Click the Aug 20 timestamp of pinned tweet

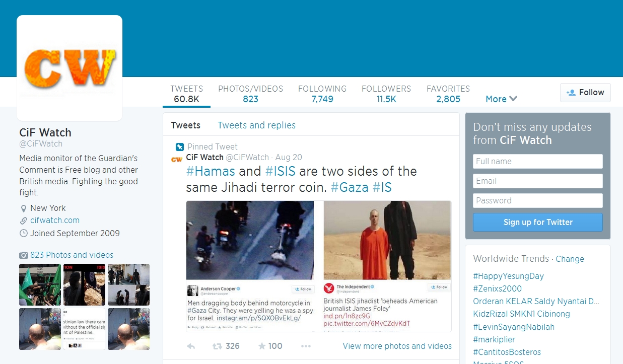(289, 158)
